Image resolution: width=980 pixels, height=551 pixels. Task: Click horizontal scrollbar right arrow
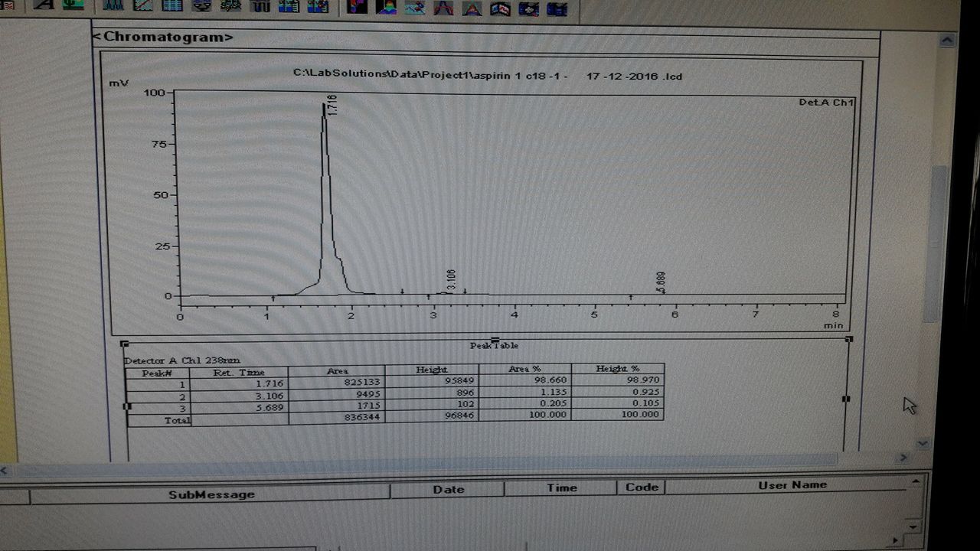(x=903, y=458)
